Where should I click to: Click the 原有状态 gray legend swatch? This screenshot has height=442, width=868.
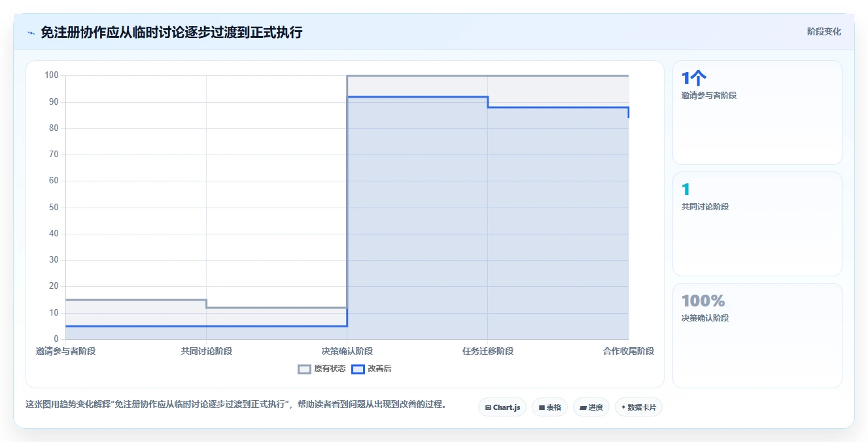pos(304,369)
